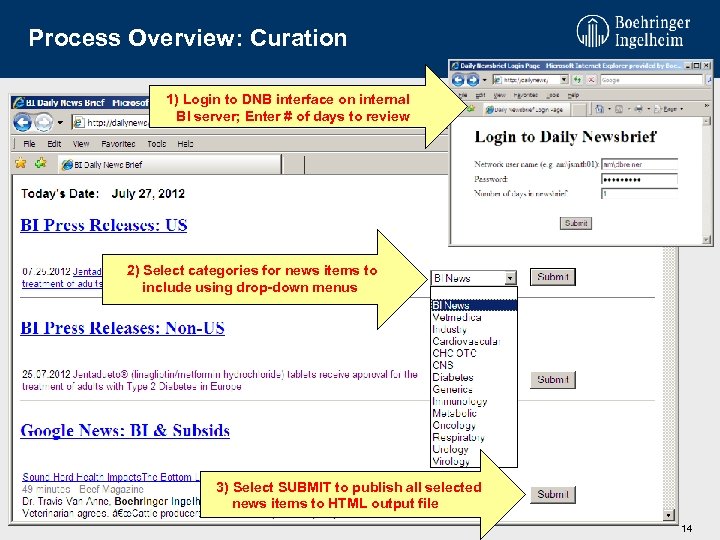
Task: Select Daily Newsbrief Login Page tab
Action: (526, 109)
